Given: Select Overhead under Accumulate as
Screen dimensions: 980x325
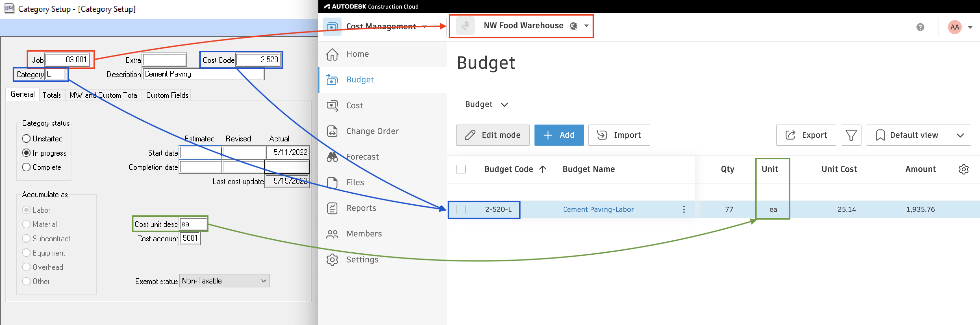Looking at the screenshot, I should point(26,267).
